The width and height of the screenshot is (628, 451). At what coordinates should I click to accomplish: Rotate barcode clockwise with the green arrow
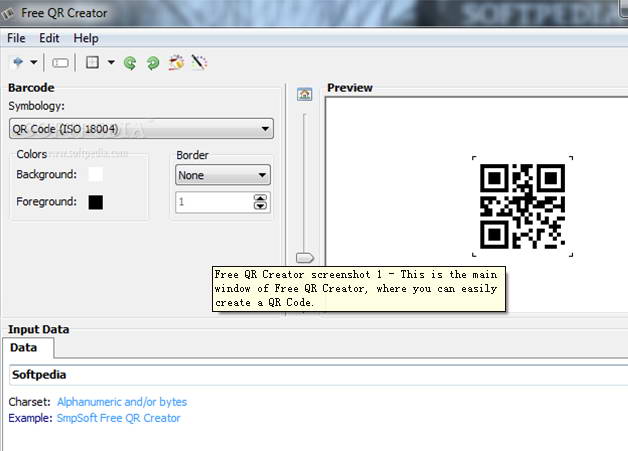(x=153, y=63)
